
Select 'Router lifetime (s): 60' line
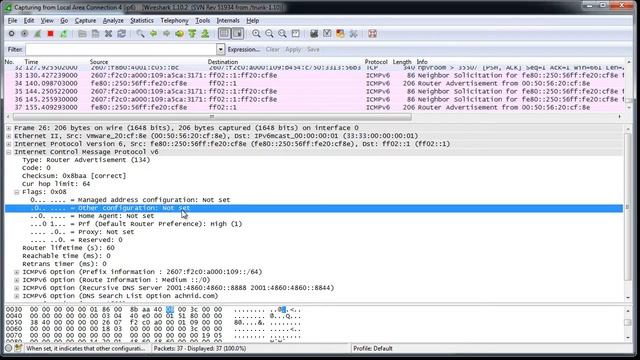68,248
